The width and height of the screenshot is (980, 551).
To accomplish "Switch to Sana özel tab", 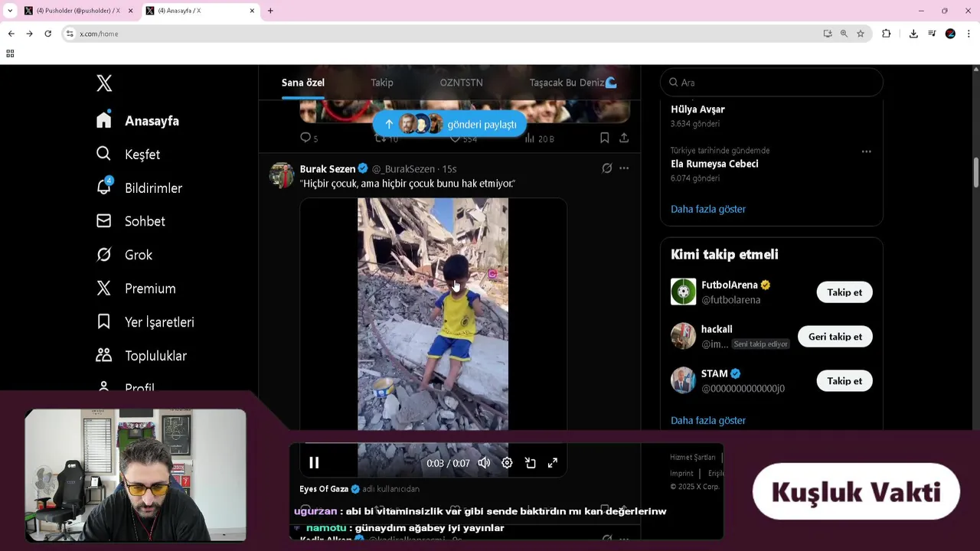I will pos(303,83).
